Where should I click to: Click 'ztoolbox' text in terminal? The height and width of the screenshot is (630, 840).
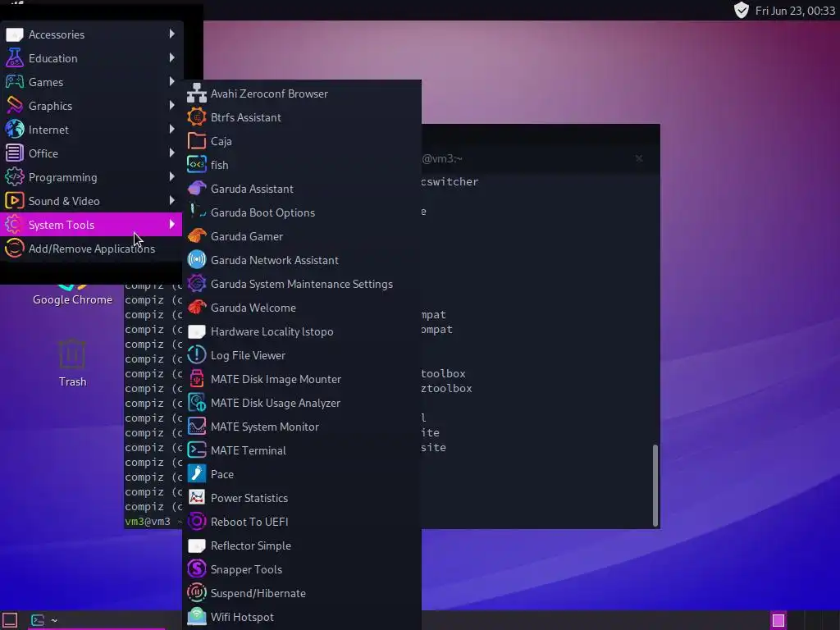[x=446, y=388]
